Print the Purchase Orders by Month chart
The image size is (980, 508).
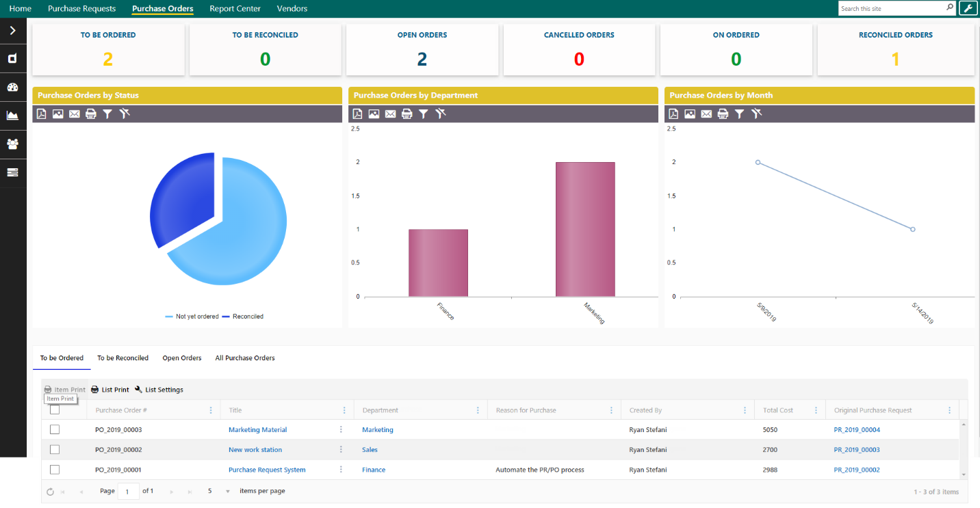tap(723, 114)
